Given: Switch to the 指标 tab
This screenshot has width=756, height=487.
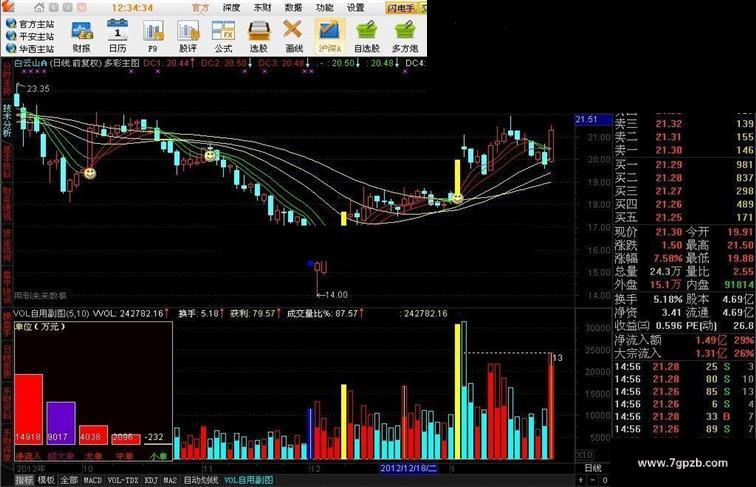Looking at the screenshot, I should [x=24, y=480].
